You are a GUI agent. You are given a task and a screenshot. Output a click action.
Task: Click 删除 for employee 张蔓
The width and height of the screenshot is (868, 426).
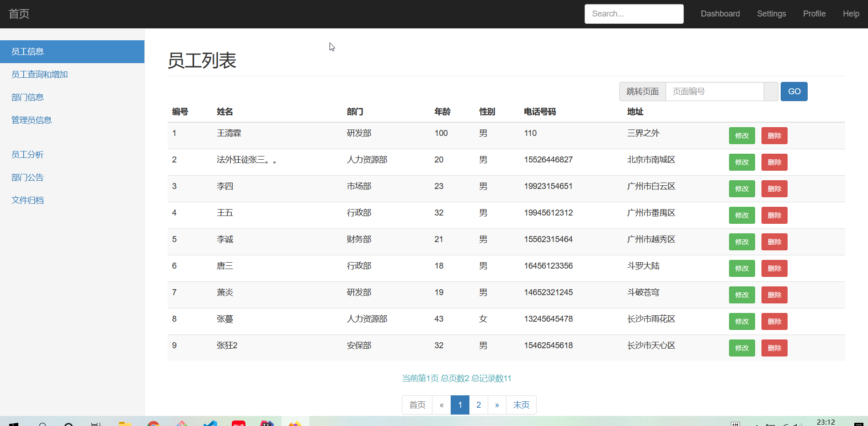774,322
